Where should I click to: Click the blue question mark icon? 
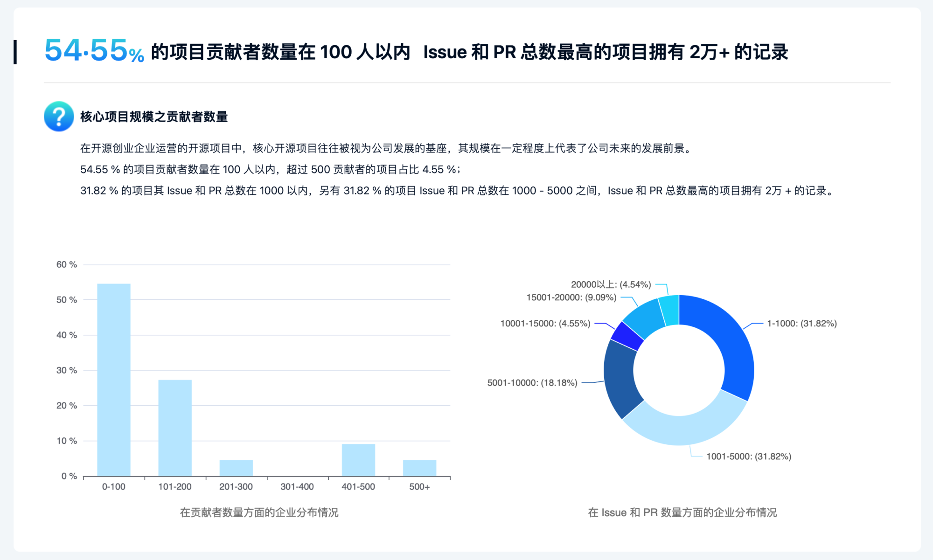(x=59, y=117)
